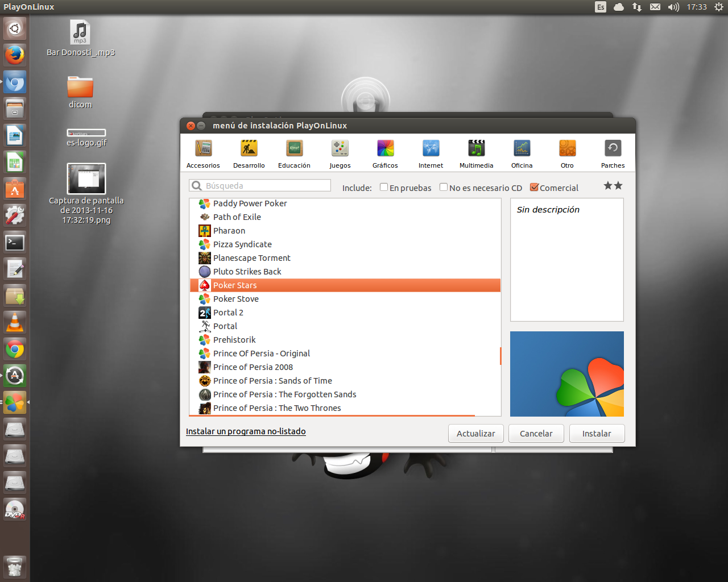Select Prince of Persia : Sands of Time
The image size is (728, 582).
pos(345,381)
